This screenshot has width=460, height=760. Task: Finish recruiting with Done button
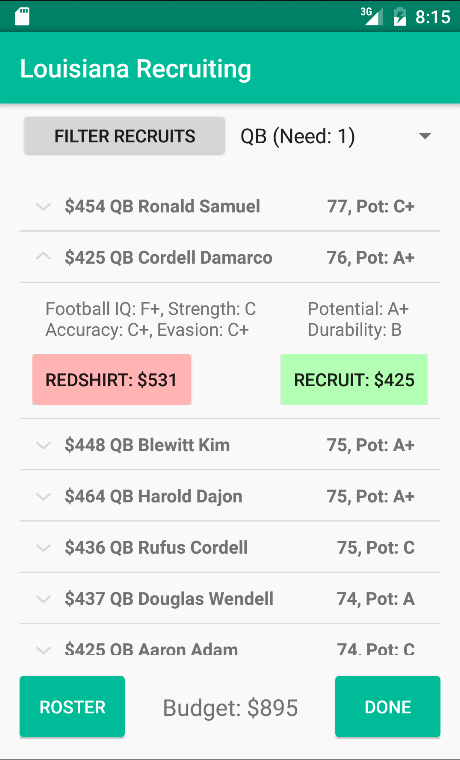point(388,707)
